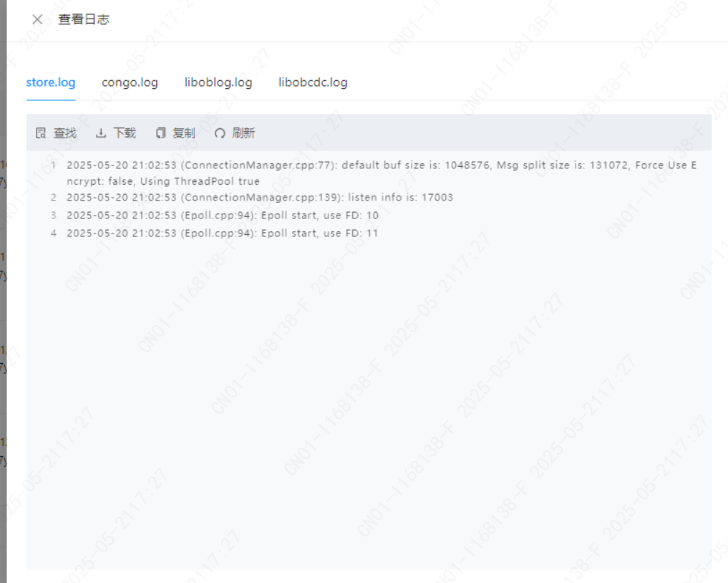Click line number 4 in log gutter
The image size is (728, 583).
[x=54, y=233]
